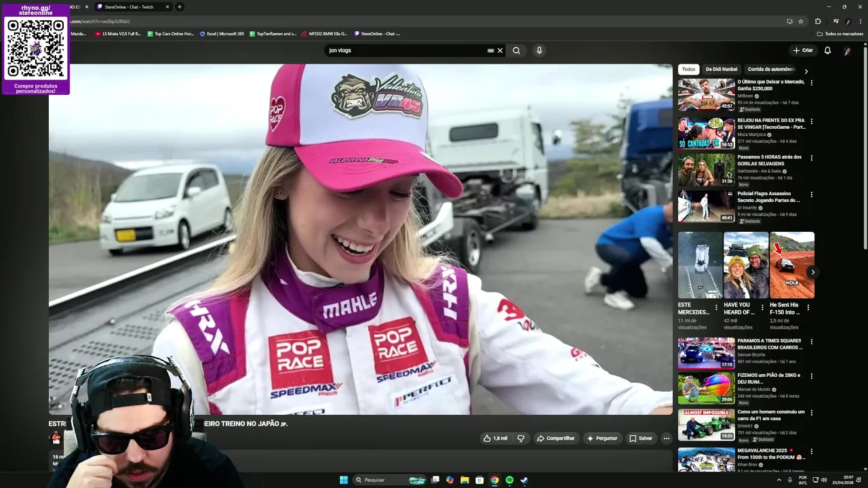Screen dimensions: 868x488
Task: Select the De Didi Nanbei chip
Action: coord(721,69)
